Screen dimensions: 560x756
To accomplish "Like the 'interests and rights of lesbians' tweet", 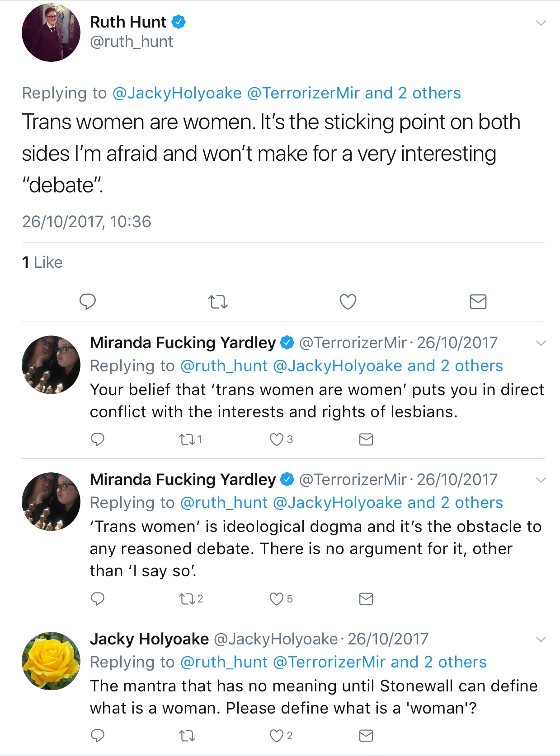I will pyautogui.click(x=277, y=439).
